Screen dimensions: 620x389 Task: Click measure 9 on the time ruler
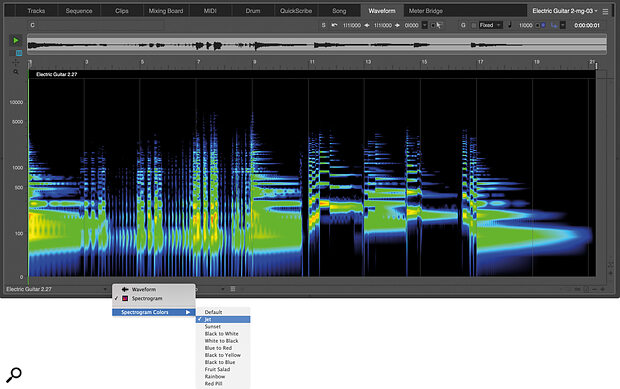coord(255,62)
